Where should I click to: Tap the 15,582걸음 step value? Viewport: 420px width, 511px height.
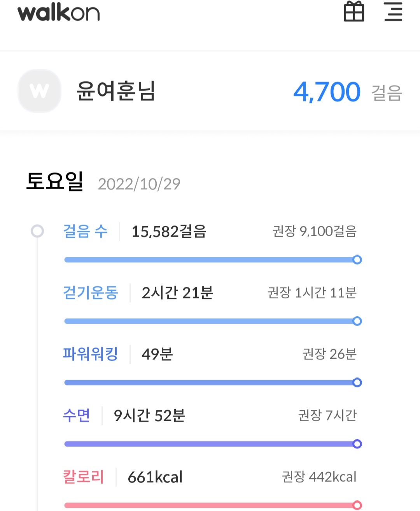coord(169,232)
